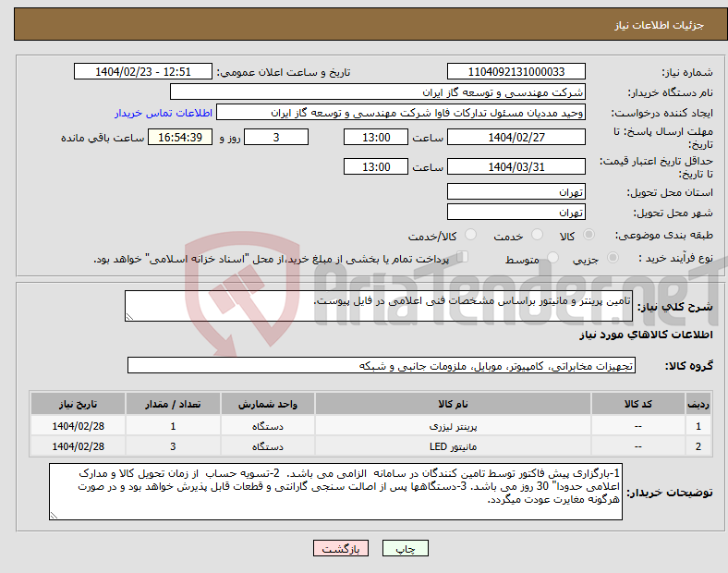Click the announcement date field 1404/02/23 - 12:51
Screen dimensions: 728x573
[x=143, y=71]
